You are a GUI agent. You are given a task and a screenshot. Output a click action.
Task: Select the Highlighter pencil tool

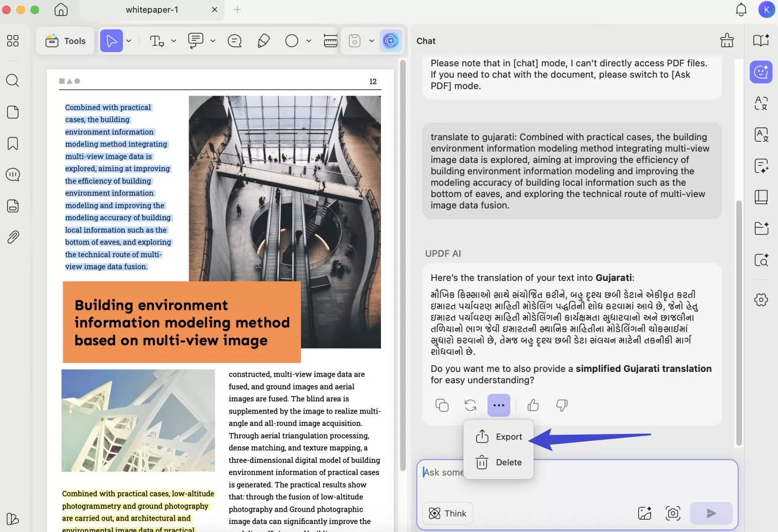click(263, 41)
